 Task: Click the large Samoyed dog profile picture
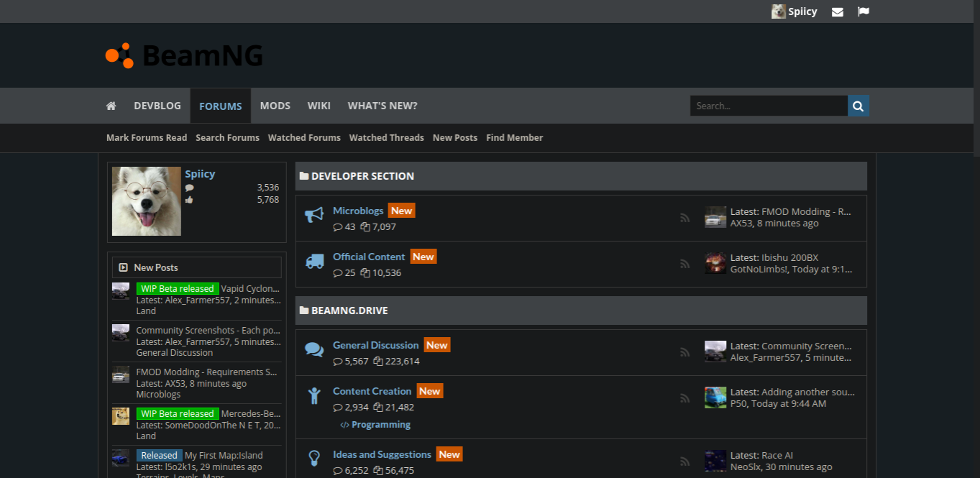tap(147, 201)
